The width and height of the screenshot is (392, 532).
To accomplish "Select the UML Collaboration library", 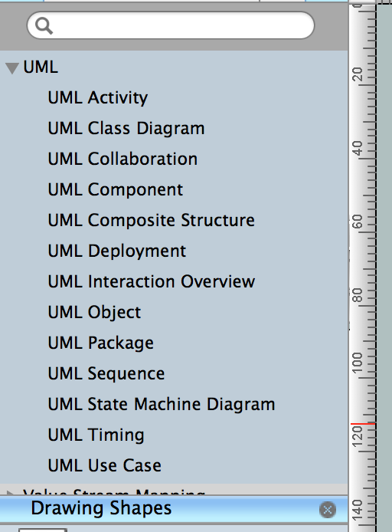I will (122, 159).
